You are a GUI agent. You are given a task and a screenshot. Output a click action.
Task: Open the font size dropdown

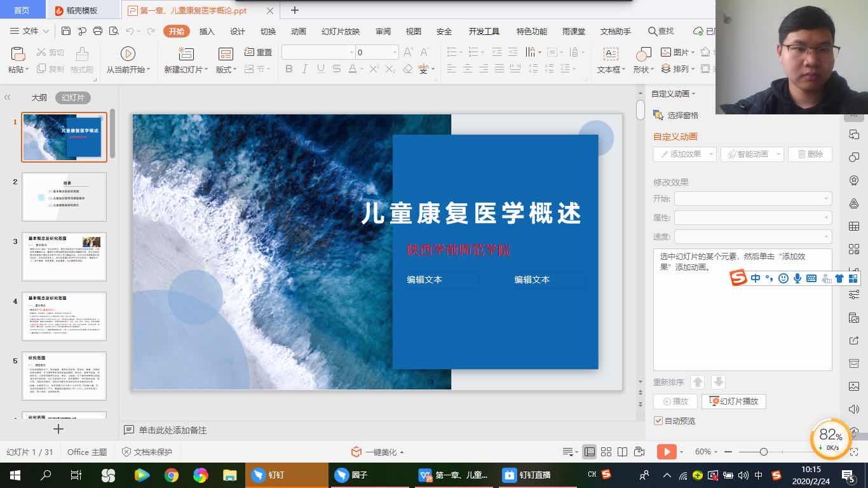(x=395, y=53)
